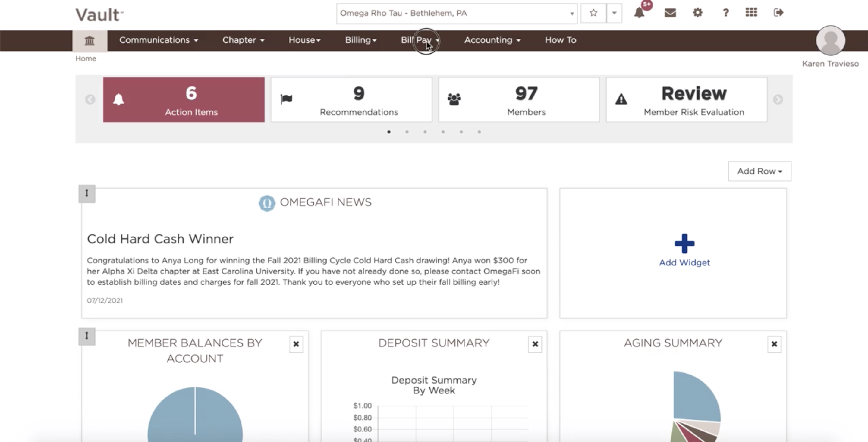The image size is (868, 442).
Task: Open the How To menu
Action: click(x=560, y=40)
